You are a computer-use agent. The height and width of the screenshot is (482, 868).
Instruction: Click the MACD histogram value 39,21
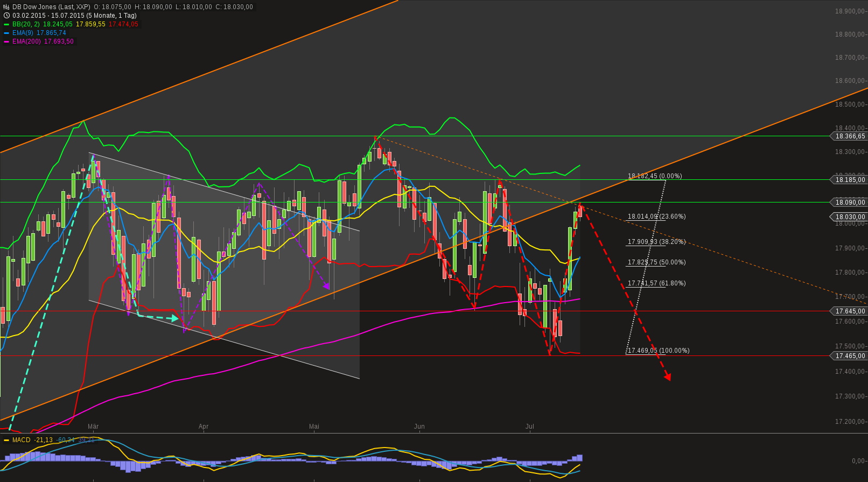coord(86,440)
